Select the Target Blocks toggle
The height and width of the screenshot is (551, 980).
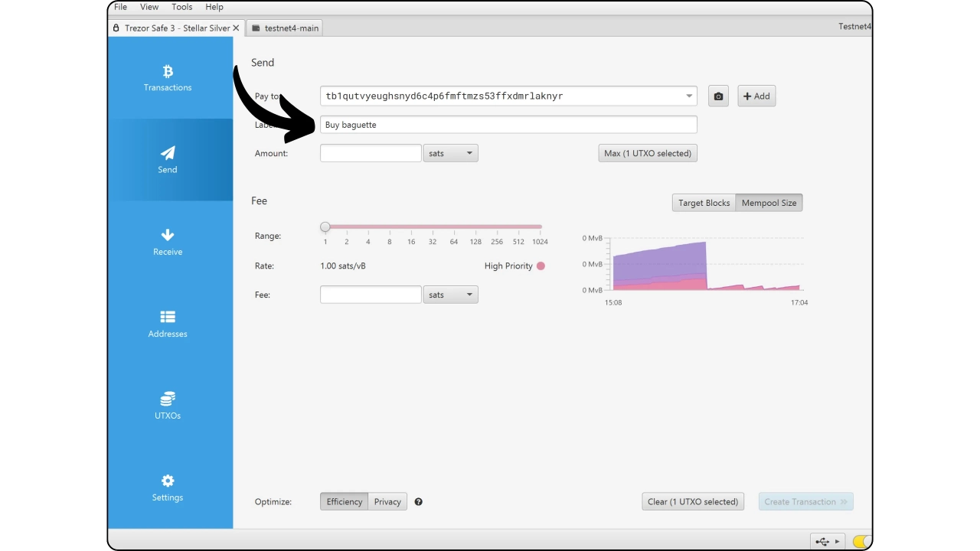[704, 203]
